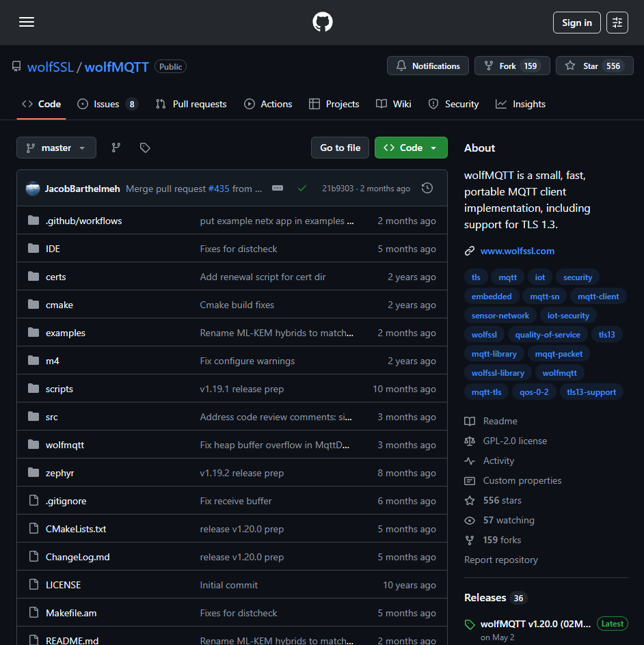Switch to the Issues tab
The width and height of the screenshot is (644, 645).
(x=107, y=104)
